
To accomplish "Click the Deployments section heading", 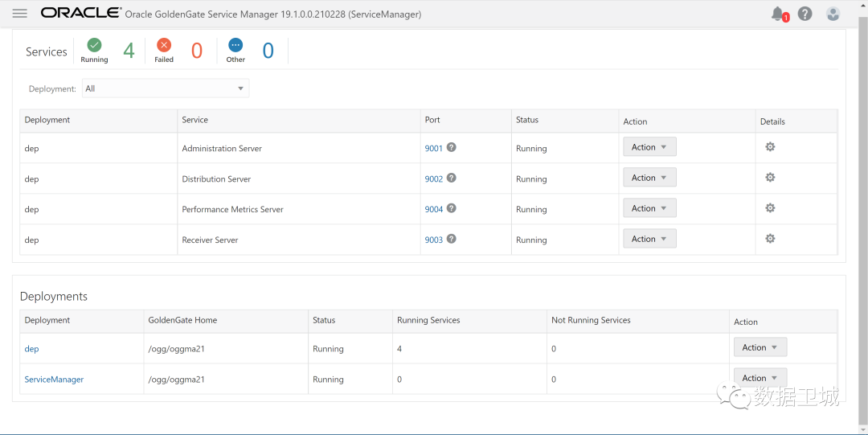I will point(54,297).
